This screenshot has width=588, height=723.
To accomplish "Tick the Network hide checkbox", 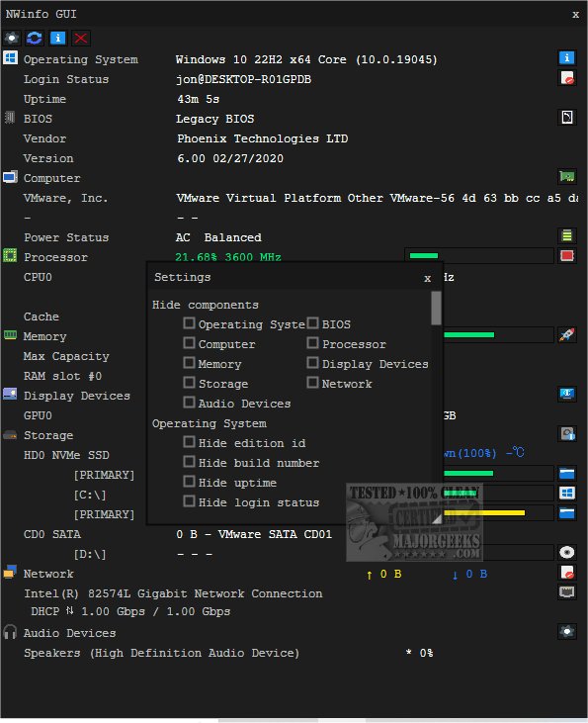I will (312, 383).
